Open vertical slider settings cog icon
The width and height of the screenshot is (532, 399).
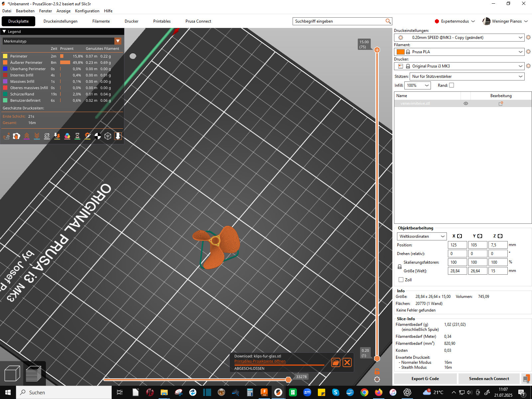pos(377,379)
